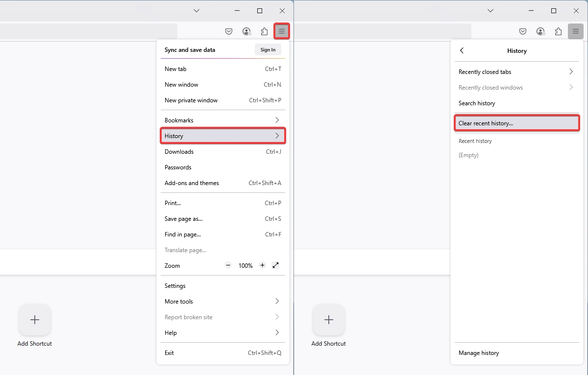Image resolution: width=588 pixels, height=375 pixels.
Task: Open Manage history at panel bottom
Action: pyautogui.click(x=517, y=352)
